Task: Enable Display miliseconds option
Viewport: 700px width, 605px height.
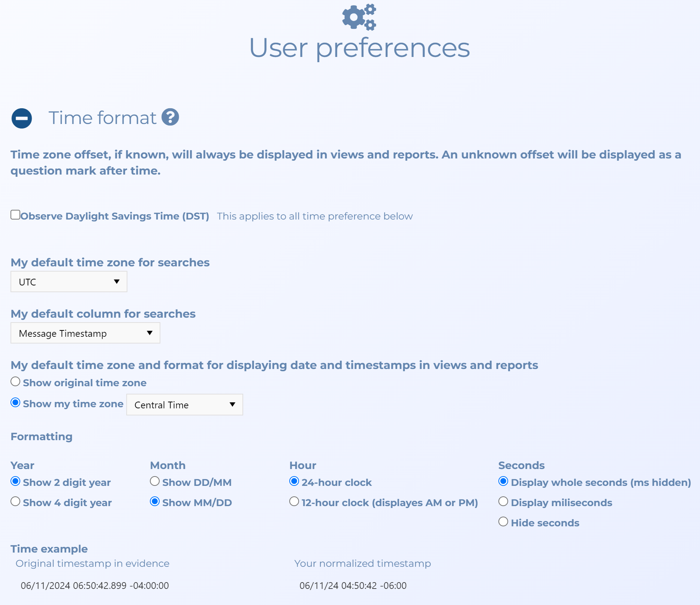Action: pos(503,502)
